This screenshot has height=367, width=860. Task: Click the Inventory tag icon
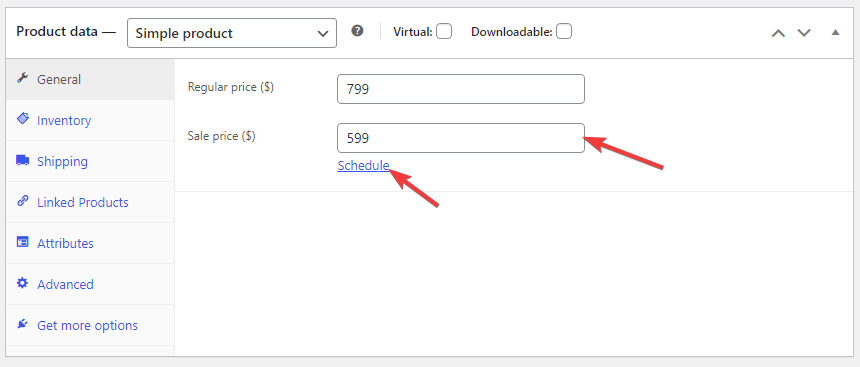tap(22, 119)
